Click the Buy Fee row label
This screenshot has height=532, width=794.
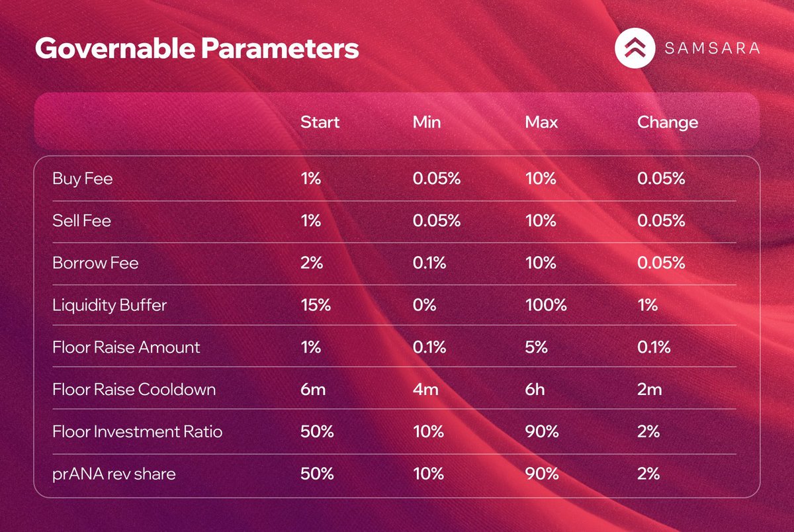pos(83,179)
